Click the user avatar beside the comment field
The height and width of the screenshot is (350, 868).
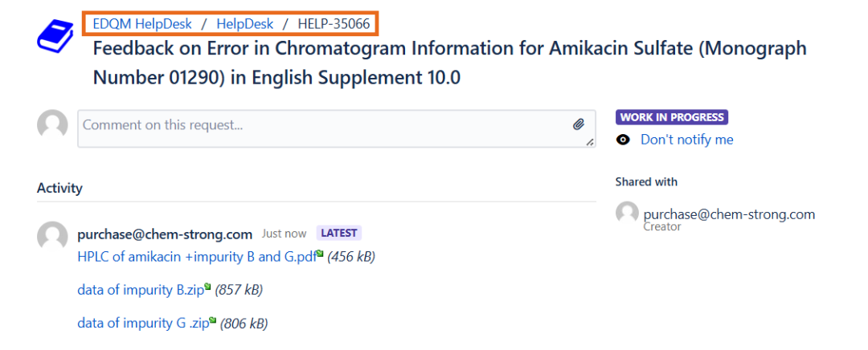(52, 125)
